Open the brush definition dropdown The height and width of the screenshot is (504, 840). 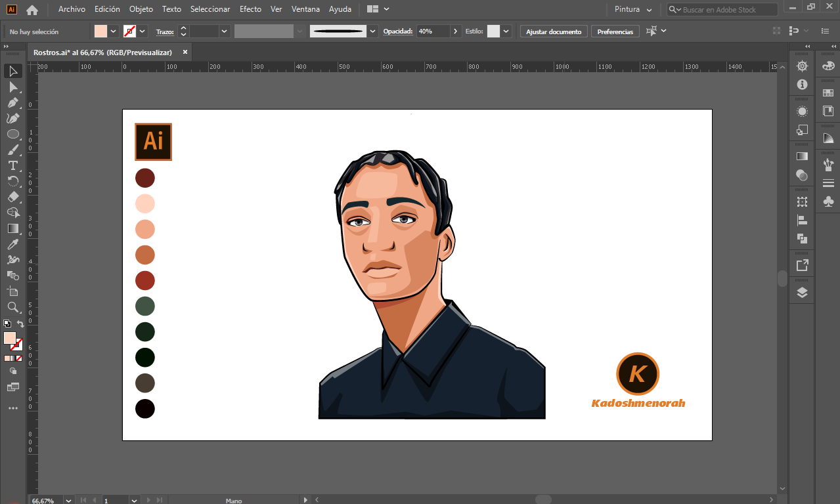373,31
